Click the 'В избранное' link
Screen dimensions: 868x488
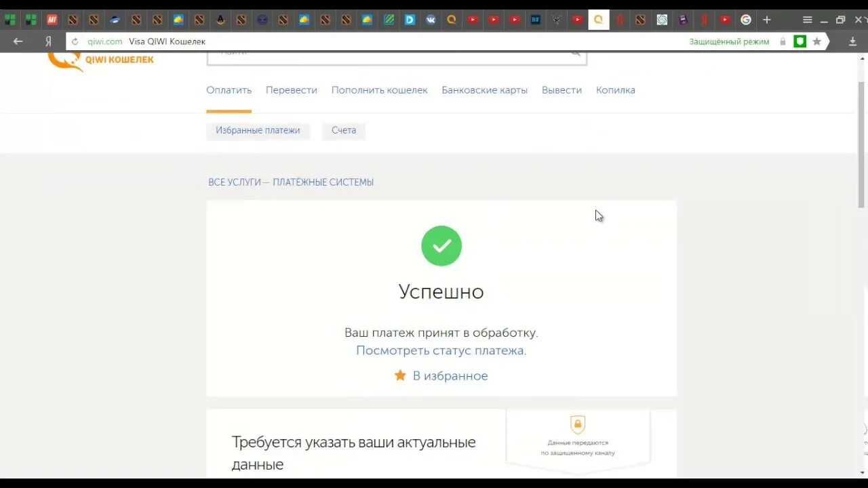click(x=450, y=375)
